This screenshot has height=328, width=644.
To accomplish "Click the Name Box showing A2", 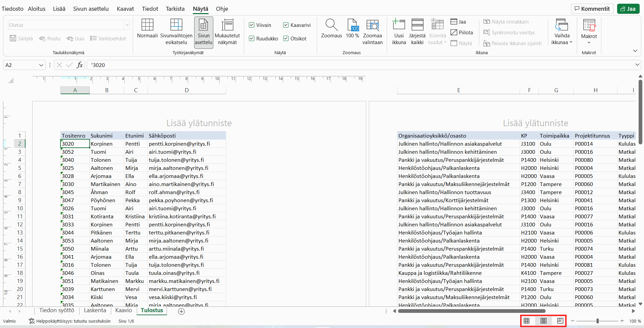I will coord(20,65).
